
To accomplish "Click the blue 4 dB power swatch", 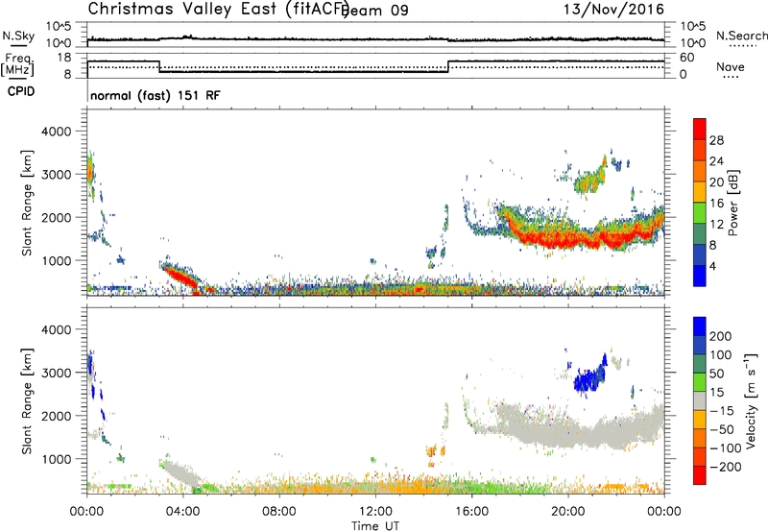I will click(700, 276).
